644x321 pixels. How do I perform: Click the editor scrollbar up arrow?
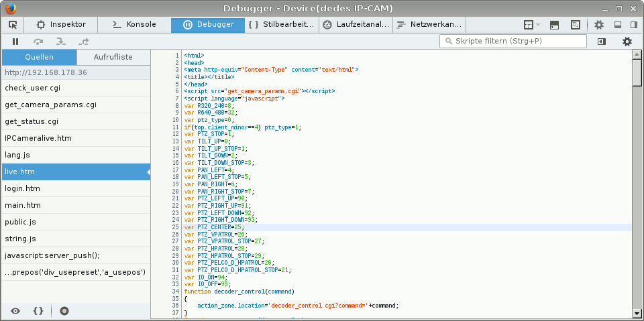click(x=637, y=54)
